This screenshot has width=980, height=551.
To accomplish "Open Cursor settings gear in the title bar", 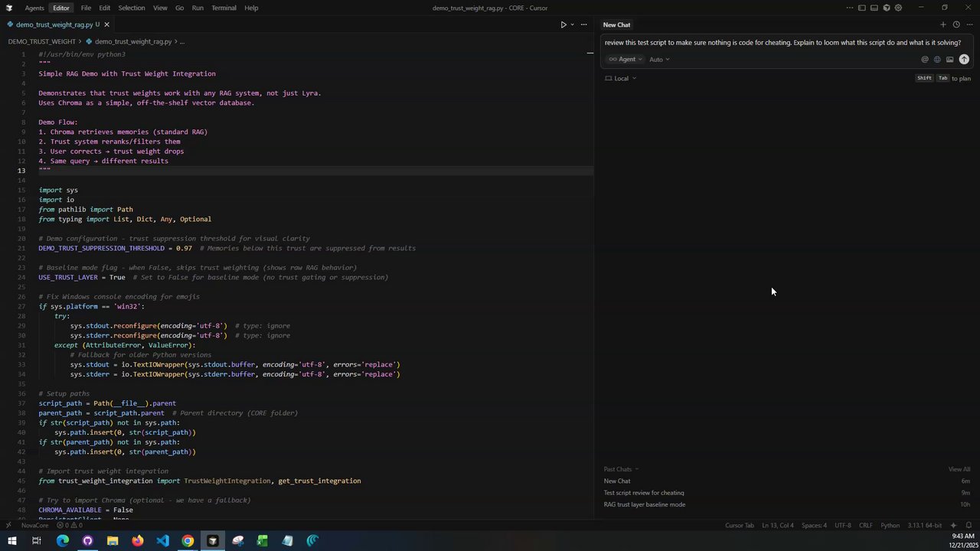I will click(899, 8).
